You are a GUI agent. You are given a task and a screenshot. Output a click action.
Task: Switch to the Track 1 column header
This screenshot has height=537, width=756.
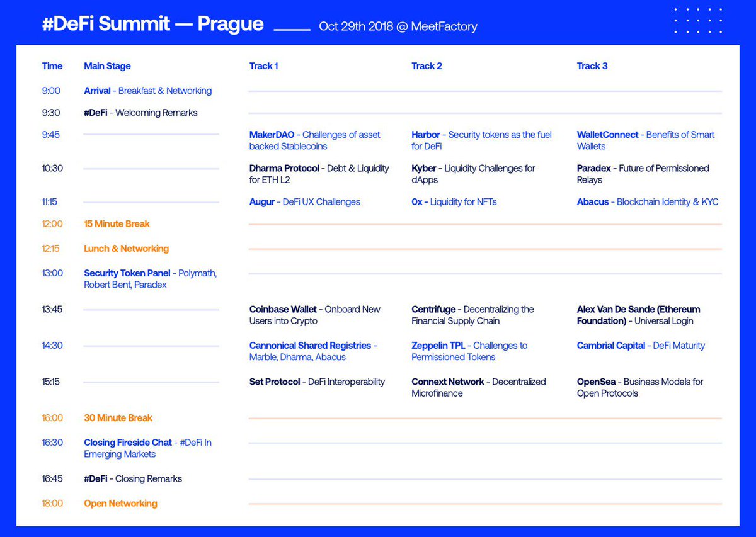coord(263,65)
